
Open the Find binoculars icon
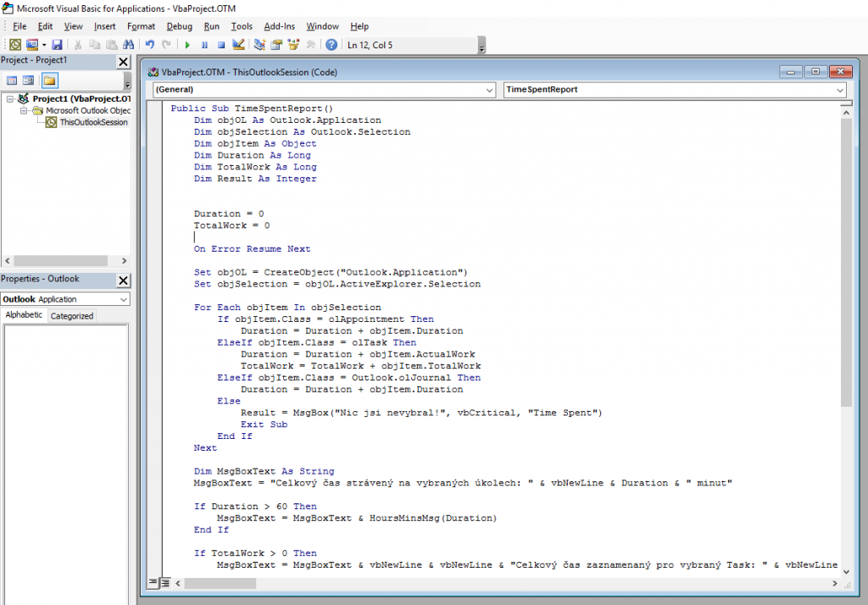(128, 45)
